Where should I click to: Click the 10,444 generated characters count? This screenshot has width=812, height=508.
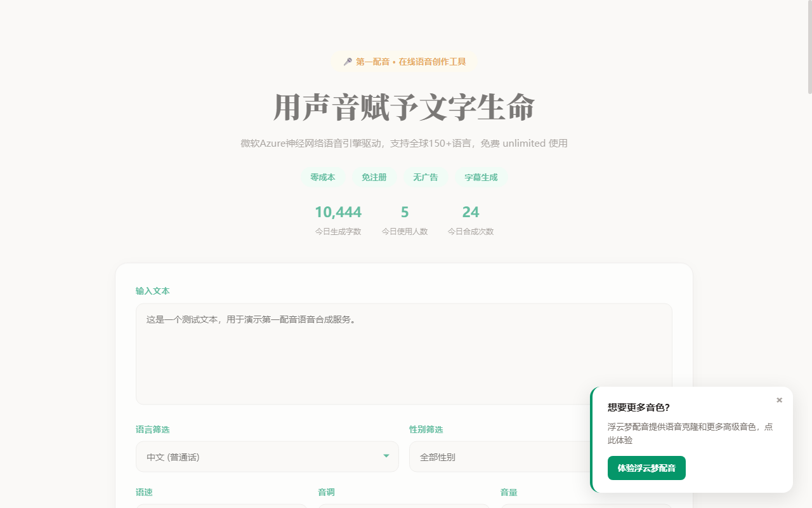338,212
